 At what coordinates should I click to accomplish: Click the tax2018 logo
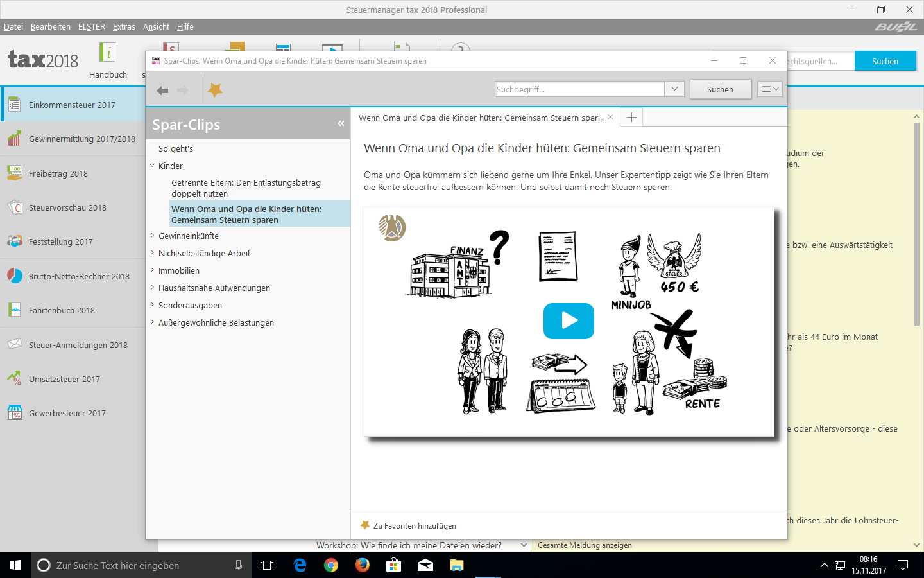click(x=43, y=60)
